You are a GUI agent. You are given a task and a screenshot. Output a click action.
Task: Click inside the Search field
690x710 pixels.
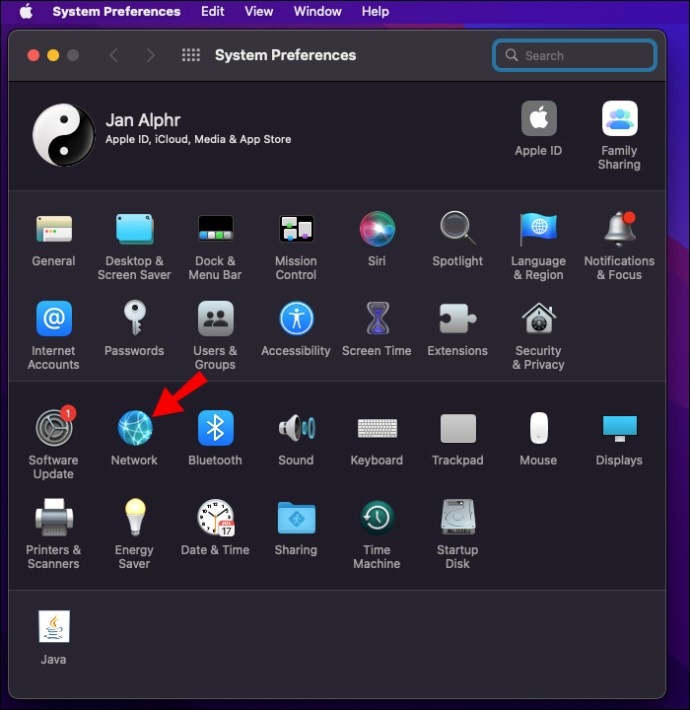tap(574, 55)
